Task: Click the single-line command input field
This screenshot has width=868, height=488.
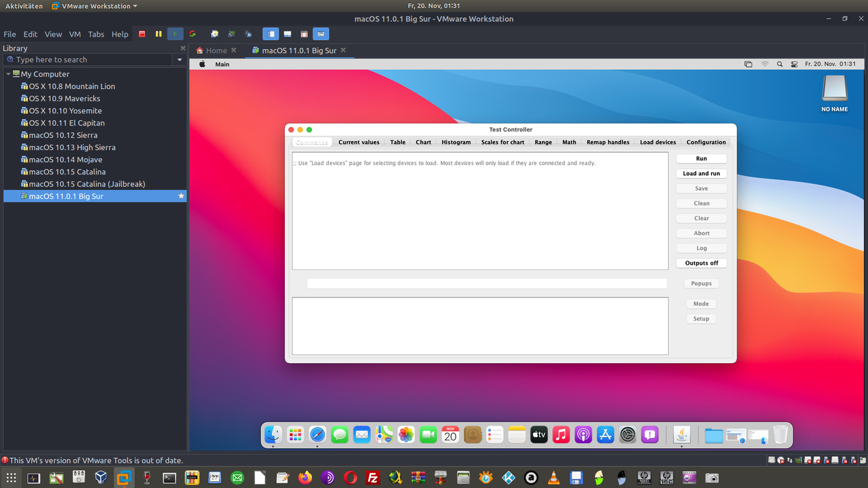Action: coord(487,284)
